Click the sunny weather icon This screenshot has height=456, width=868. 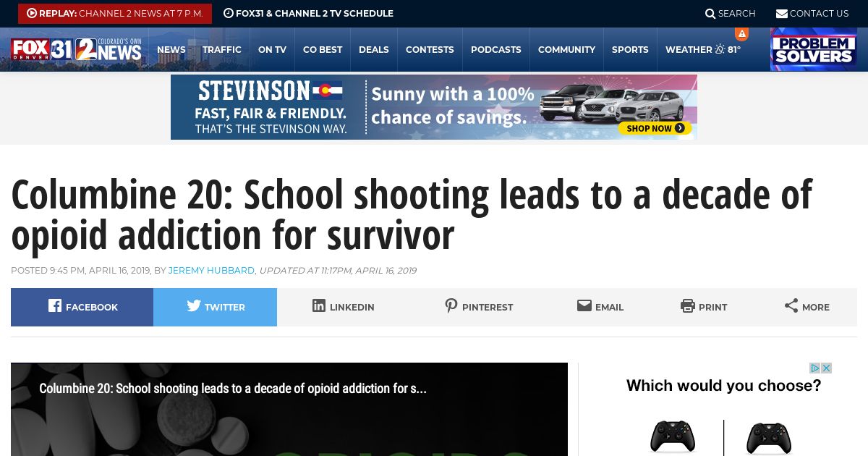click(x=720, y=49)
